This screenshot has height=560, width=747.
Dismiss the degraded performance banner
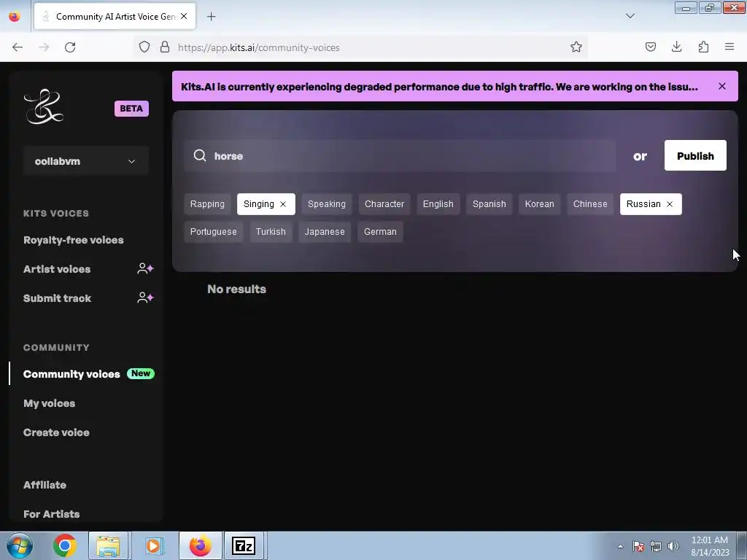[x=722, y=86]
